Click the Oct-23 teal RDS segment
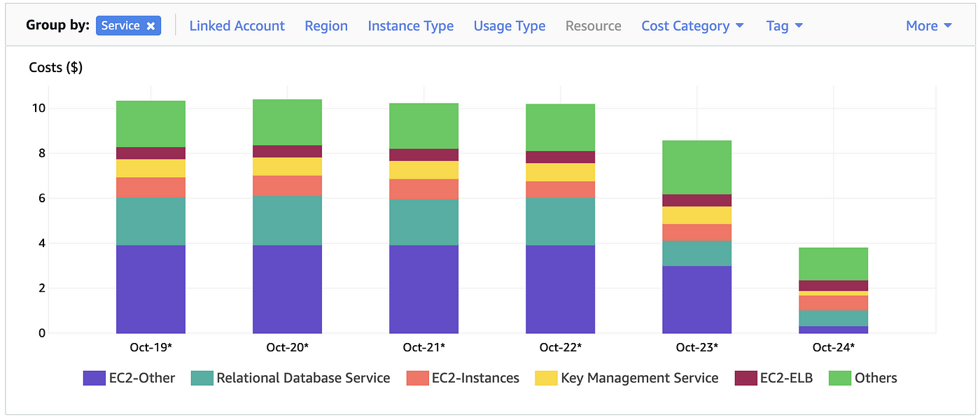 (697, 253)
